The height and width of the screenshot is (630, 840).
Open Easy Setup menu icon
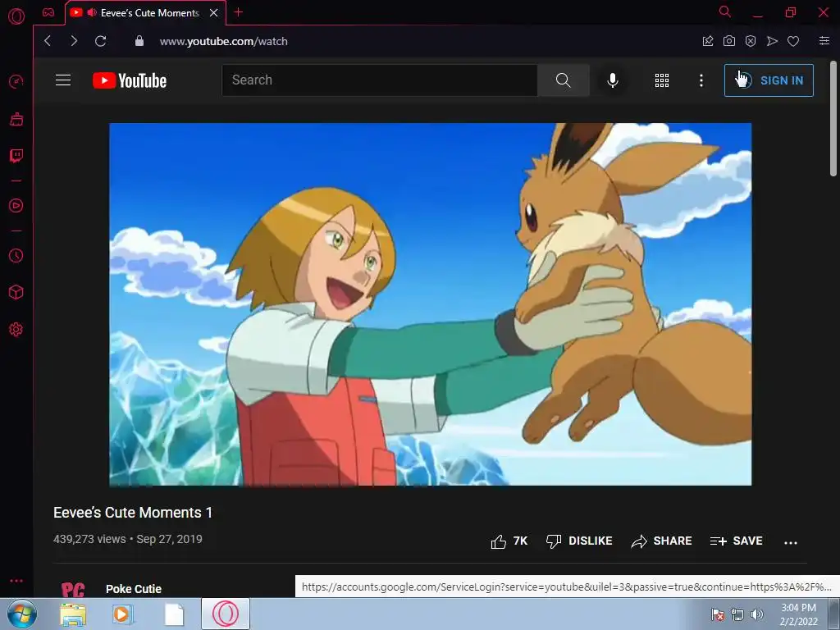pyautogui.click(x=824, y=41)
